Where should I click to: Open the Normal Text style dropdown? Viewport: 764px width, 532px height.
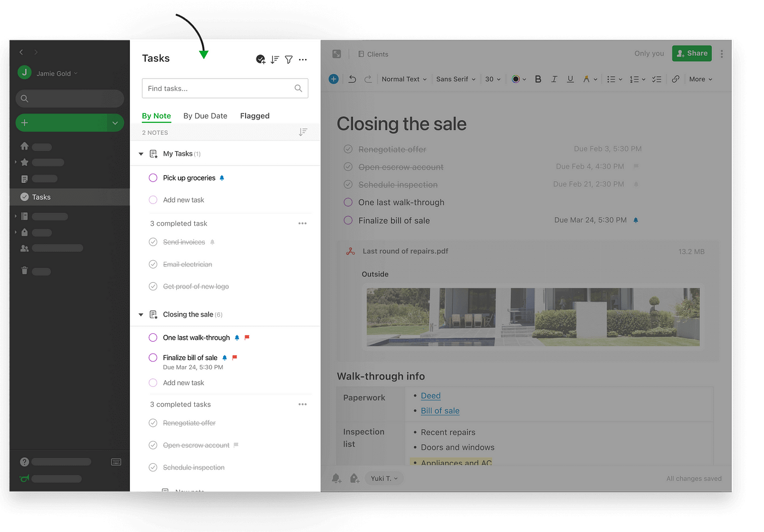pos(404,79)
